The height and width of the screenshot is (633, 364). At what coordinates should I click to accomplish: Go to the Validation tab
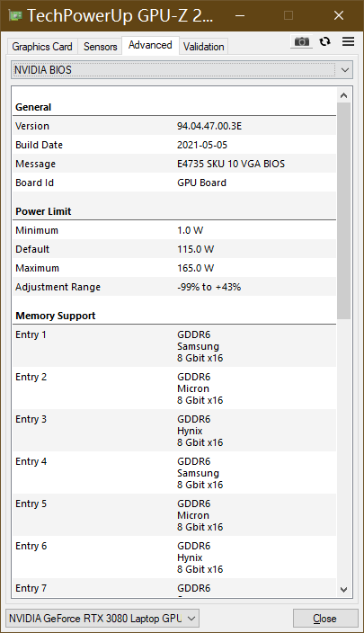coord(203,47)
